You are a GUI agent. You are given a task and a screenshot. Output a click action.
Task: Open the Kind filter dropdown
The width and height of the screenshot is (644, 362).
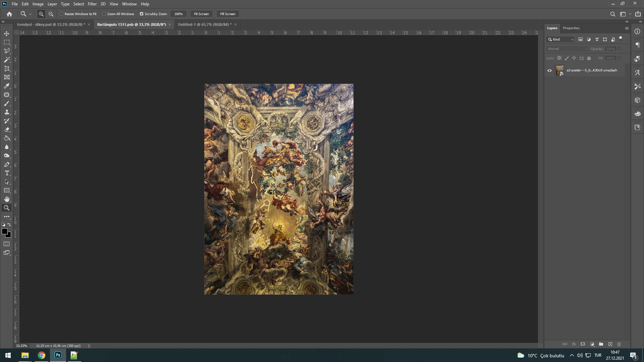click(561, 40)
